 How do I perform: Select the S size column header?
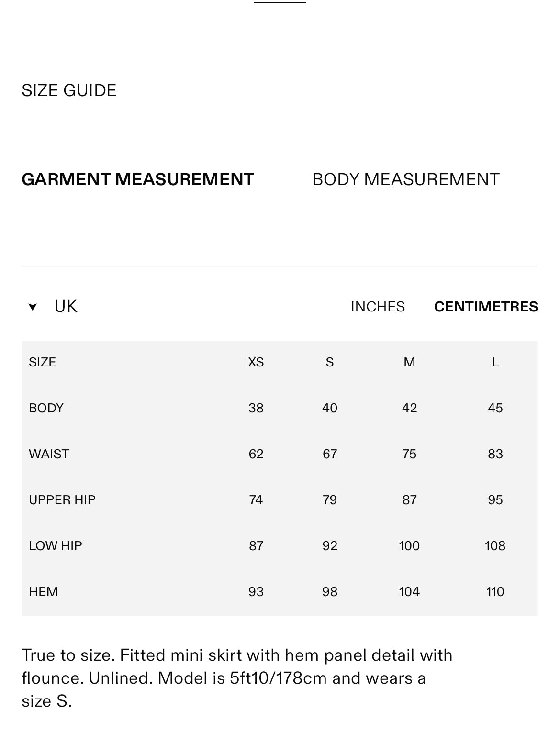[x=330, y=362]
